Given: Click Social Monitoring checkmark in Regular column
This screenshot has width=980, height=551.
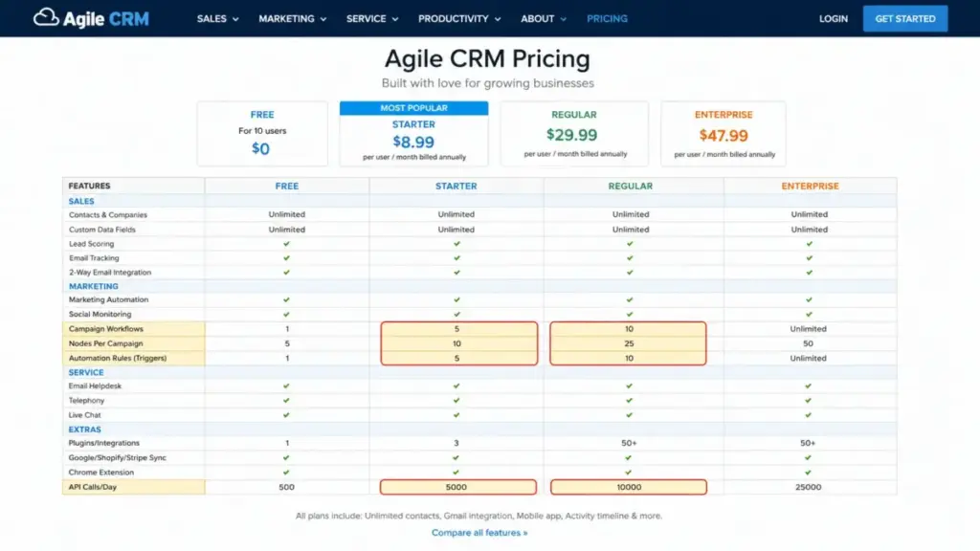Looking at the screenshot, I should pos(630,314).
